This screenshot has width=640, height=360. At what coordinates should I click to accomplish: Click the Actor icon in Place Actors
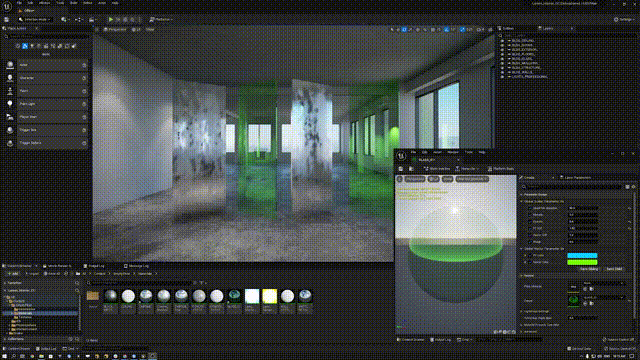pos(10,65)
